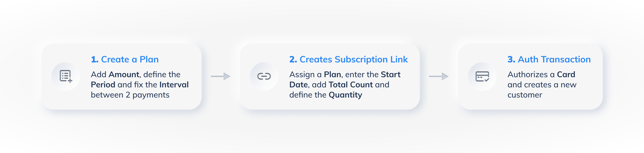Image resolution: width=644 pixels, height=153 pixels.
Task: Select the '1. Create a Plan' heading
Action: (x=125, y=59)
